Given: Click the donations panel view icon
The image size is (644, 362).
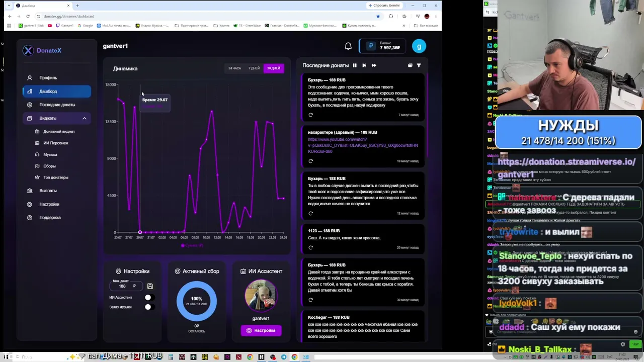Looking at the screenshot, I should 410,65.
